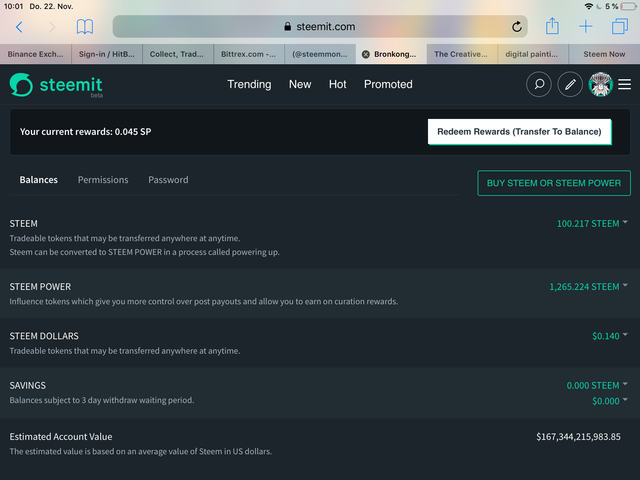Click Redeem Rewards (Transfer To Balance)
The width and height of the screenshot is (640, 480).
click(519, 132)
